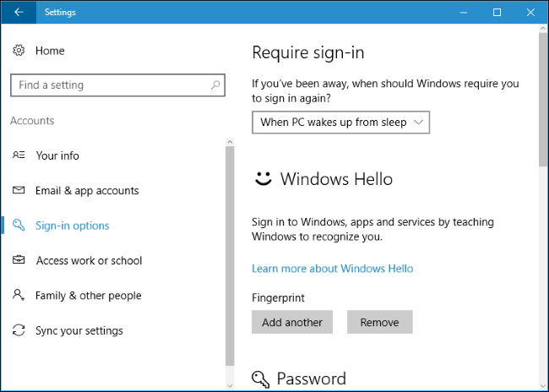Click the Windows Hello heading text

pyautogui.click(x=336, y=179)
